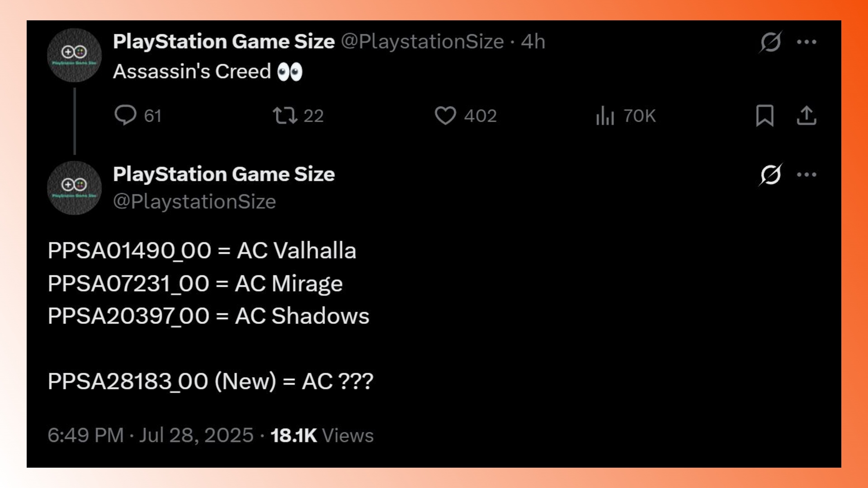Open more options menu on top tweet

click(807, 42)
